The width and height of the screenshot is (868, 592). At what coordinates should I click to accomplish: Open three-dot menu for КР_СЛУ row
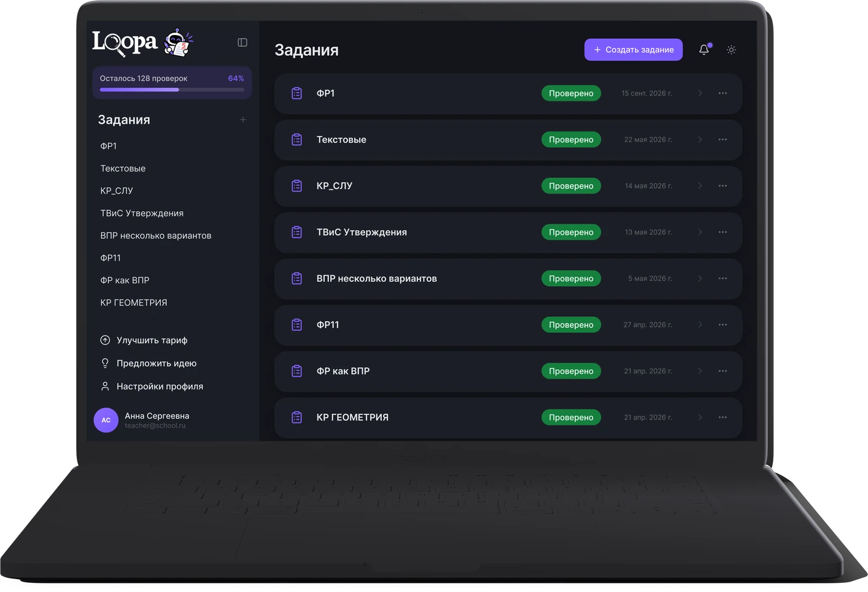coord(723,185)
